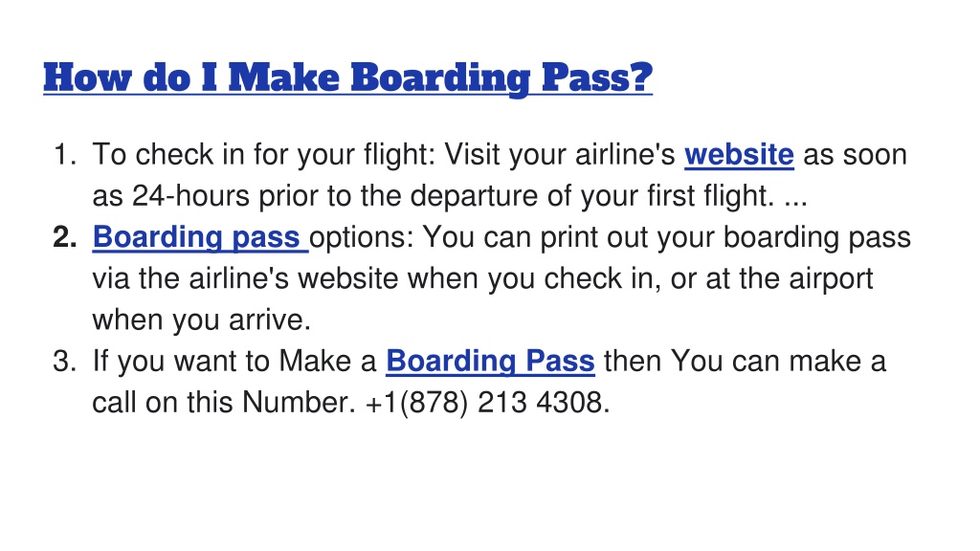The height and width of the screenshot is (551, 980).
Task: Click the list number '1.' marker
Action: tap(65, 154)
